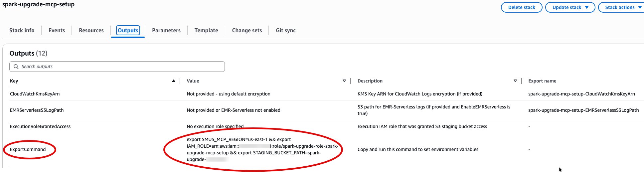The width and height of the screenshot is (644, 172).
Task: Click the Description column header
Action: coord(370,81)
